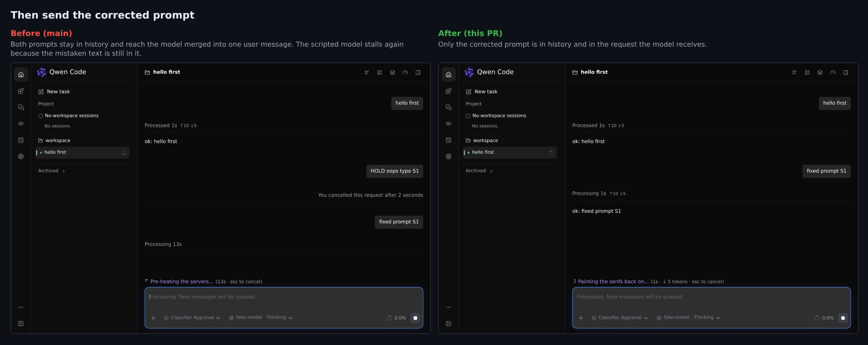Click target rings icon in After panel rail

[449, 157]
